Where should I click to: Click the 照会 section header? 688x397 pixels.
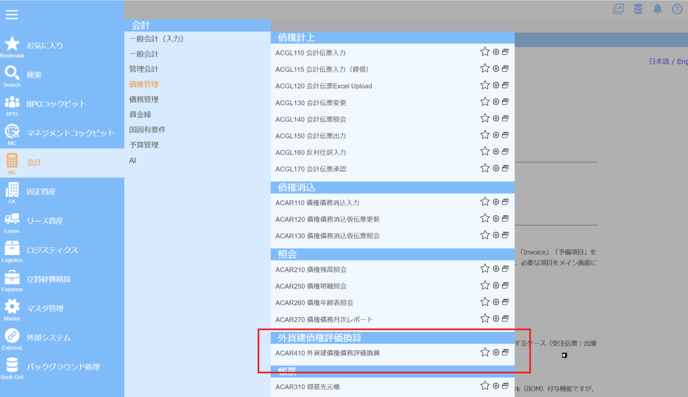pyautogui.click(x=392, y=254)
